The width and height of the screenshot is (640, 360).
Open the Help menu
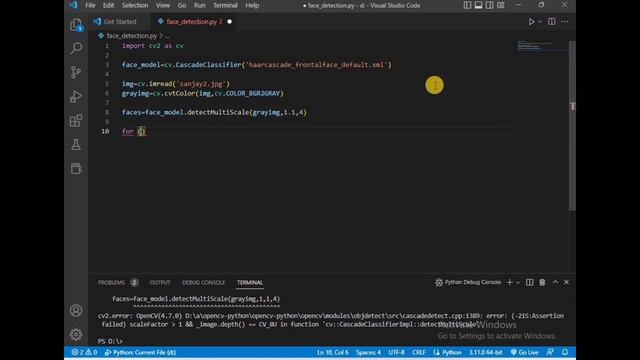tap(252, 5)
